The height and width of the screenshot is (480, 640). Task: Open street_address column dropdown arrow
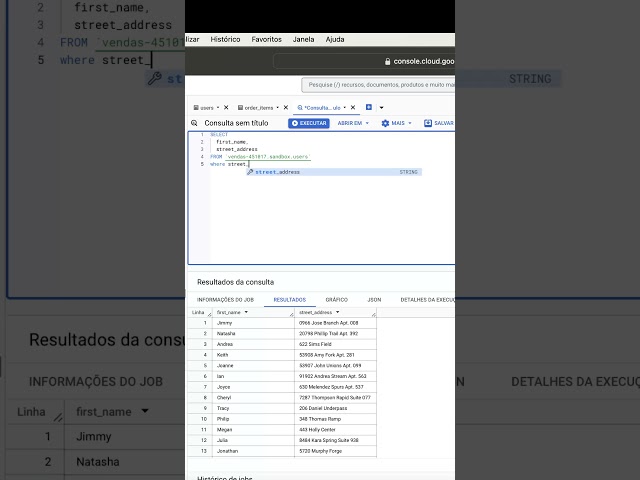(x=338, y=312)
